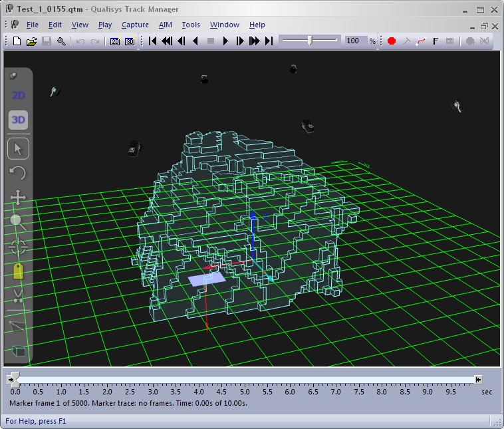
Task: Click the playback speed slider handle
Action: 310,41
